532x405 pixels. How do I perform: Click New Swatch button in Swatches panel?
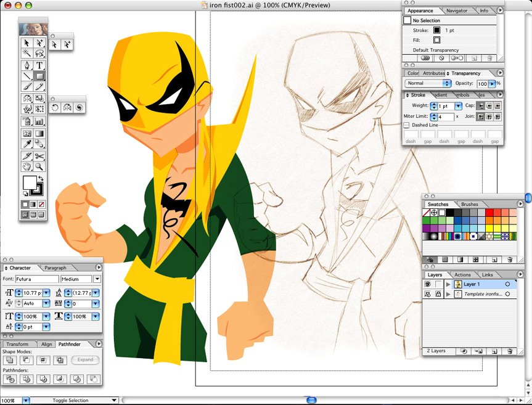tap(494, 260)
